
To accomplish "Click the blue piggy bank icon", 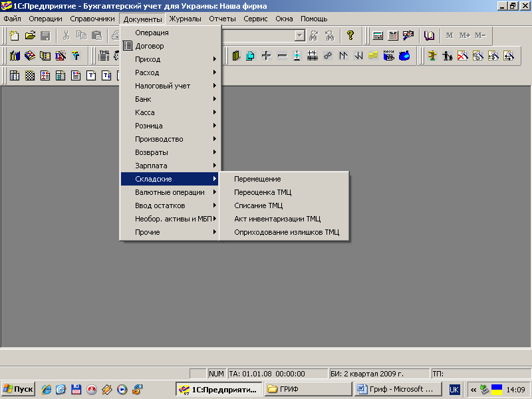I will (x=404, y=56).
